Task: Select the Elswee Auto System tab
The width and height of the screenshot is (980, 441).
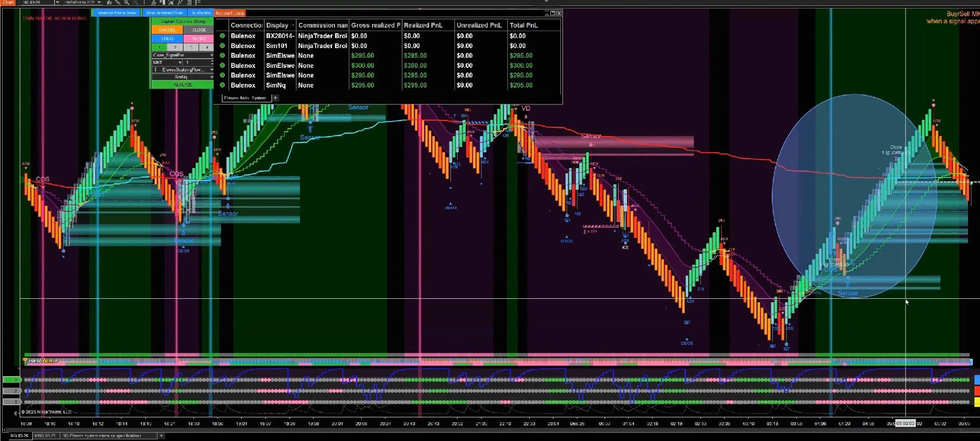Action: pos(245,98)
